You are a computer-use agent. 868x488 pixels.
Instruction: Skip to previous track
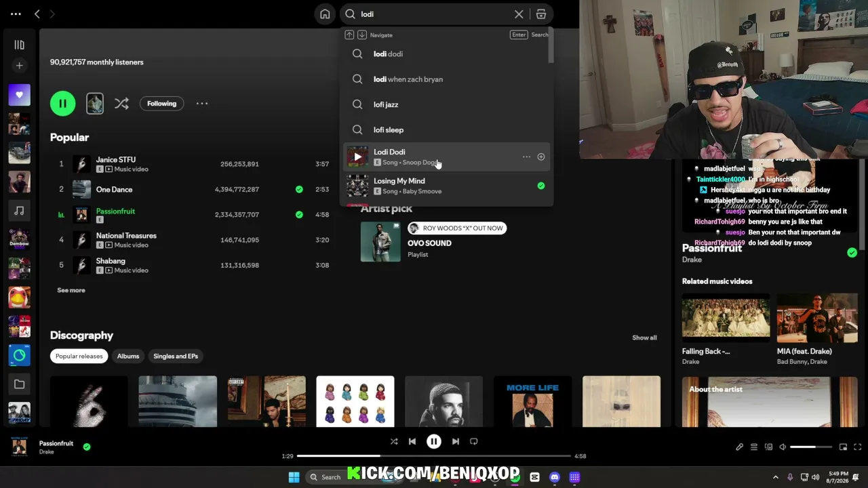[412, 441]
